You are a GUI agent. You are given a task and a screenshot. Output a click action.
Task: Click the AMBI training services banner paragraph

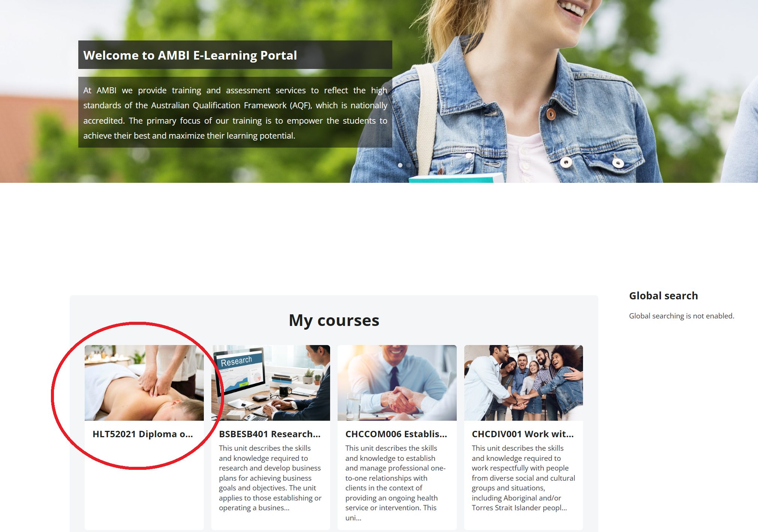[x=235, y=113]
